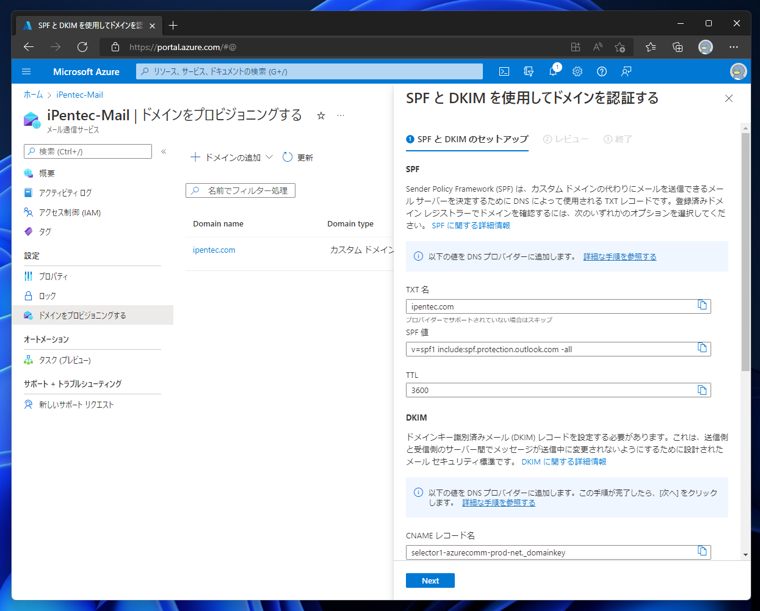The width and height of the screenshot is (760, 611).
Task: Switch to the レビュー step tab
Action: pos(566,140)
